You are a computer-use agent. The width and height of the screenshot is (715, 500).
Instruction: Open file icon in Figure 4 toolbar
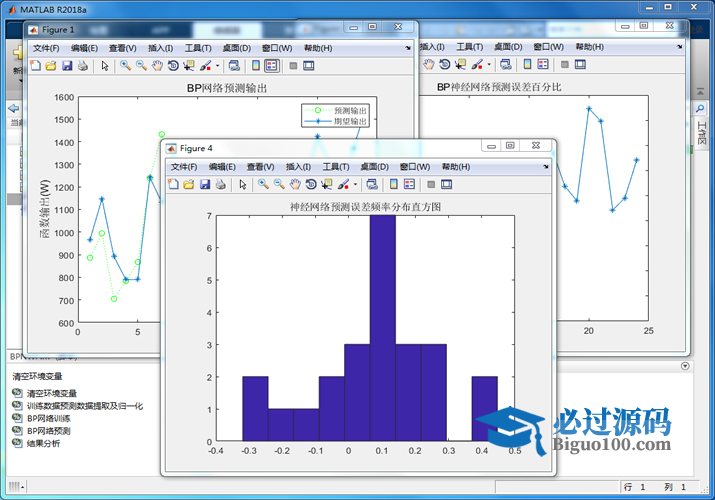pos(189,184)
